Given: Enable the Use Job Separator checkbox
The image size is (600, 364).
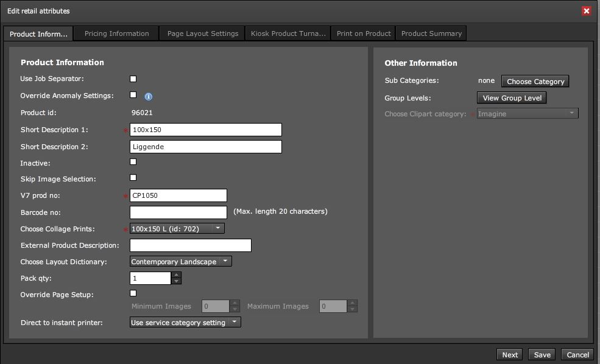Looking at the screenshot, I should pyautogui.click(x=133, y=79).
